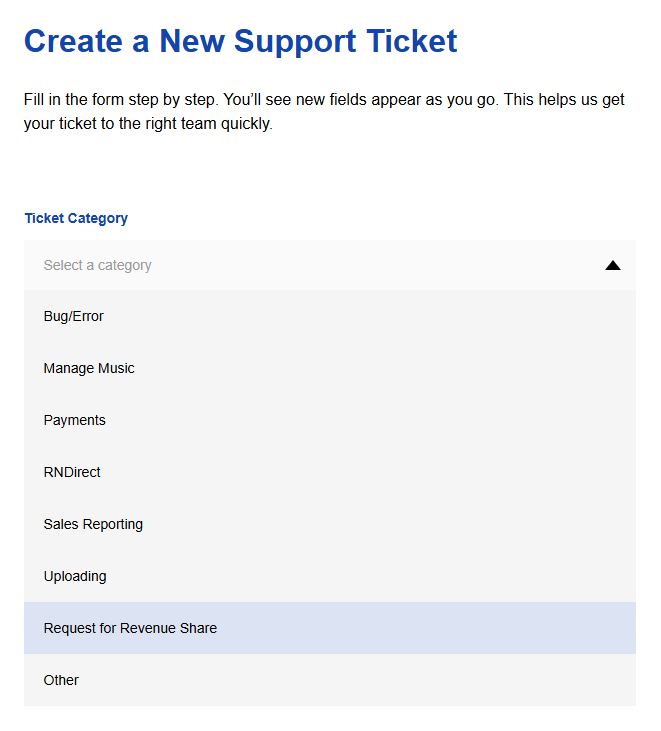
Task: Choose Sales Reporting from the dropdown
Action: click(93, 524)
